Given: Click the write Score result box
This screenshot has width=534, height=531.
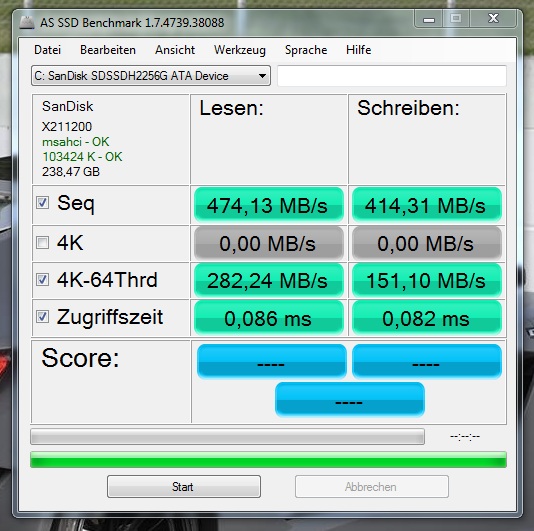Looking at the screenshot, I should (427, 361).
